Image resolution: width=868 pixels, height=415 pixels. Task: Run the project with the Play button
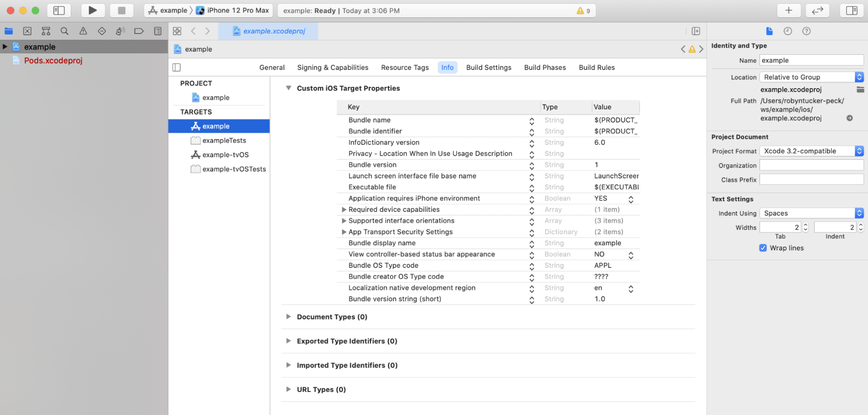coord(92,10)
